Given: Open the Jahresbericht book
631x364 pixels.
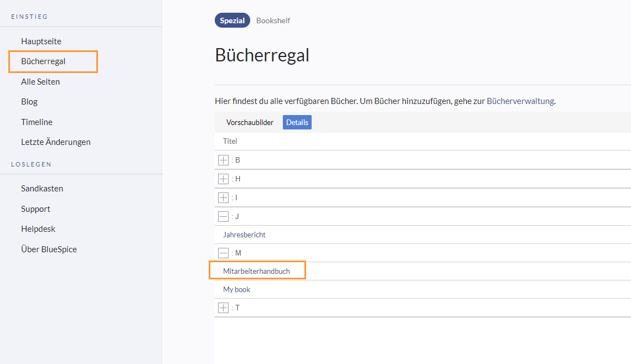Looking at the screenshot, I should pos(244,235).
